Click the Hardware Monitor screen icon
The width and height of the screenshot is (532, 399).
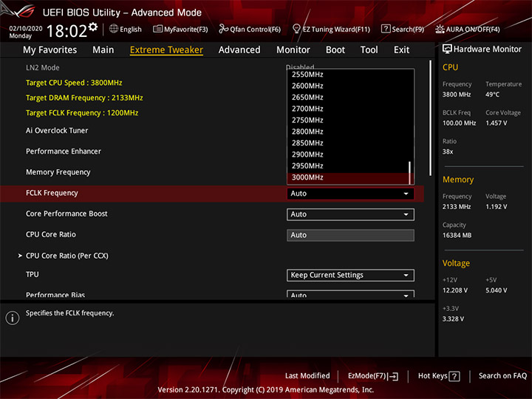click(447, 50)
